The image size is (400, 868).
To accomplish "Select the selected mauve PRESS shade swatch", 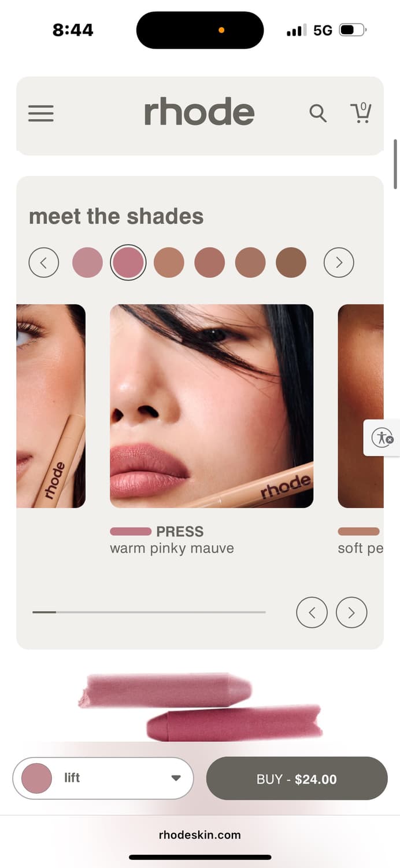I will point(128,263).
